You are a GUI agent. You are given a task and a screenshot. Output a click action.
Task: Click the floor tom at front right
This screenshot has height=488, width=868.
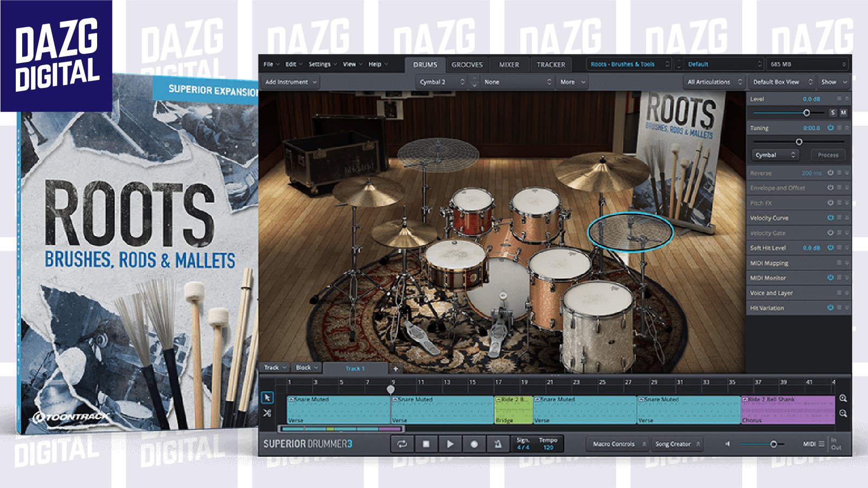(x=597, y=325)
